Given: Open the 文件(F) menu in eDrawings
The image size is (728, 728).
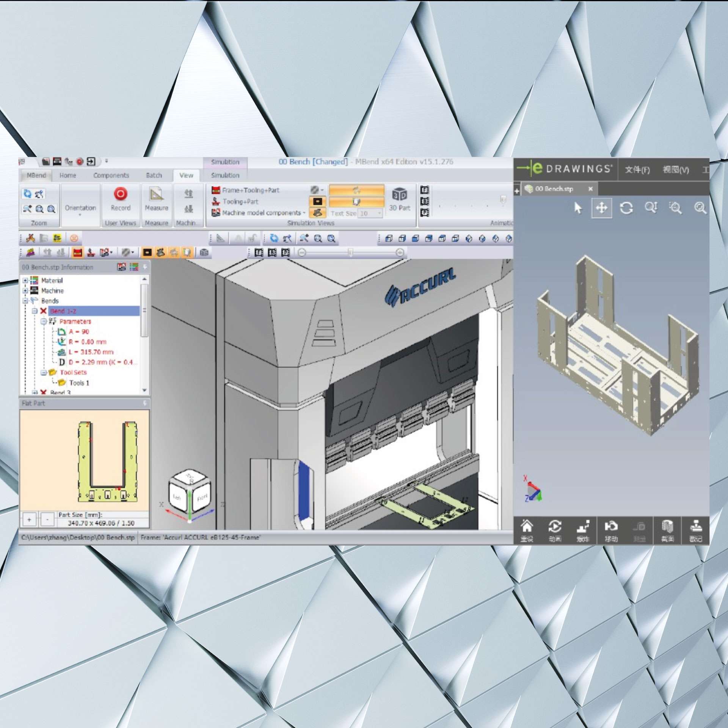Looking at the screenshot, I should (x=637, y=169).
